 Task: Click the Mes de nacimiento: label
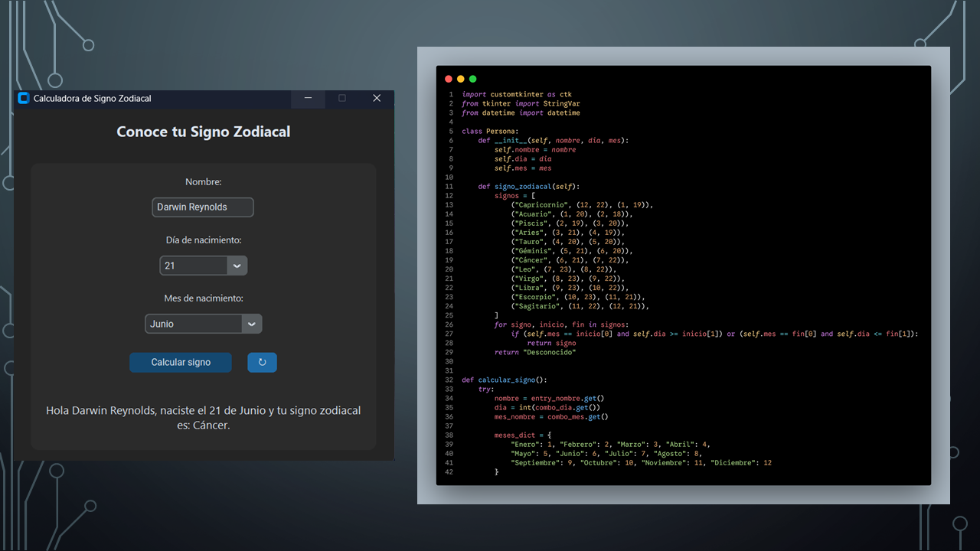point(204,298)
